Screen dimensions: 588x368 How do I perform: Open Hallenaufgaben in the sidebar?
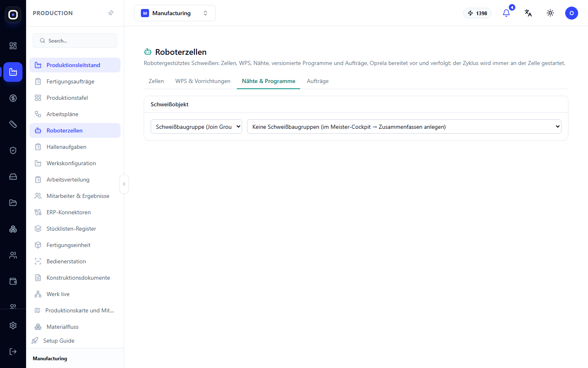75,147
